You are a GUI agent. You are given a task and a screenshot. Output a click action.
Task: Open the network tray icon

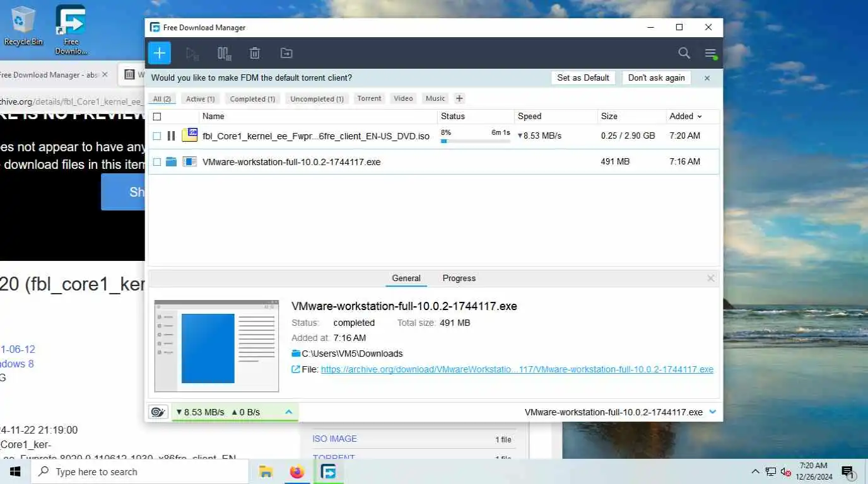click(x=771, y=472)
